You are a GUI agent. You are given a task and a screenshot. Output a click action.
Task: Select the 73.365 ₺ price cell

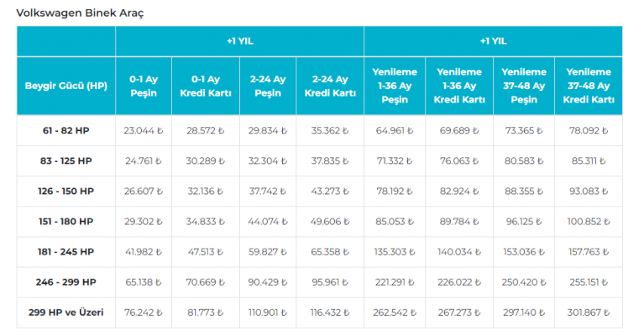pyautogui.click(x=524, y=131)
